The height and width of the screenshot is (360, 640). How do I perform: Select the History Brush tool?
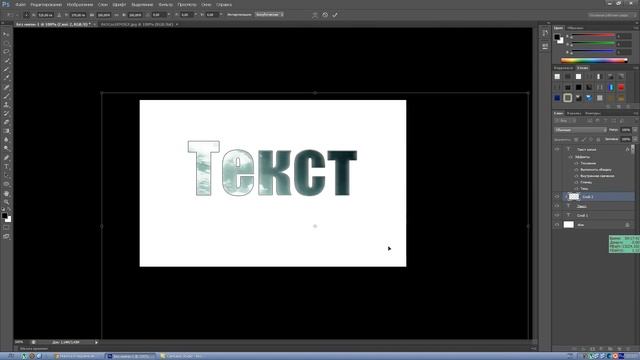pyautogui.click(x=6, y=114)
